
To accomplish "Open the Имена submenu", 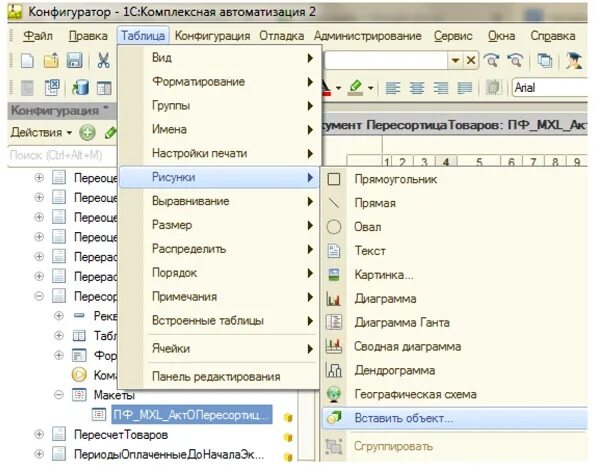I will pos(219,129).
